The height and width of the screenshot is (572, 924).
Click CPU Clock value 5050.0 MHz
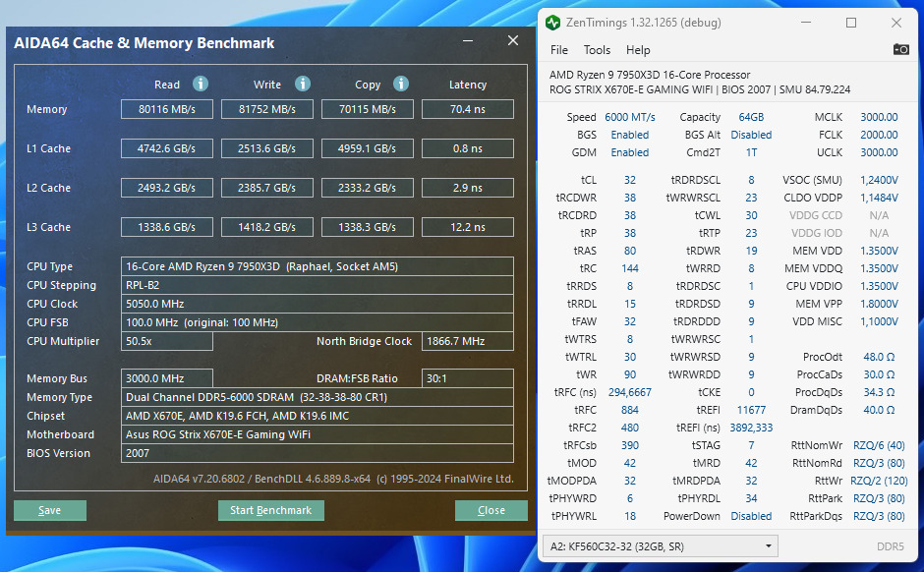(x=318, y=304)
